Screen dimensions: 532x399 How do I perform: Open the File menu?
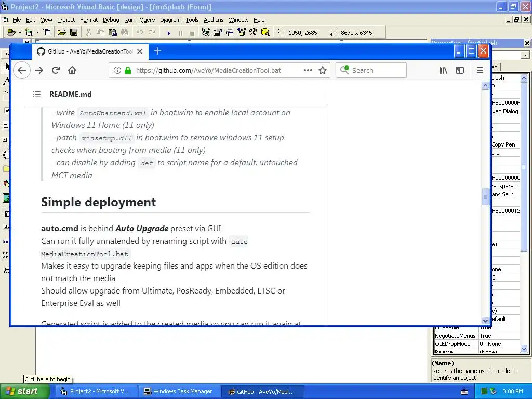(x=17, y=20)
